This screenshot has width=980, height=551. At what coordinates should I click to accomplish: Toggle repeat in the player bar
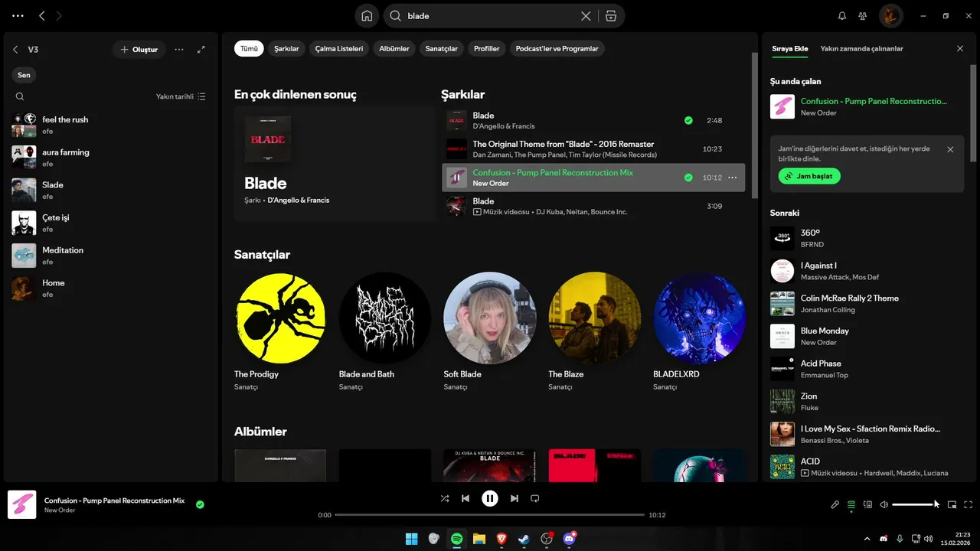coord(535,498)
